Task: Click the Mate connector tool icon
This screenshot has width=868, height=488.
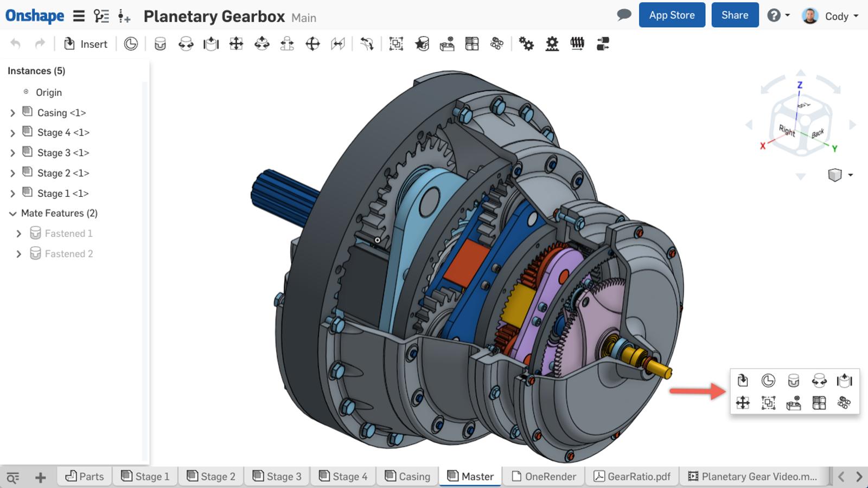Action: click(131, 44)
